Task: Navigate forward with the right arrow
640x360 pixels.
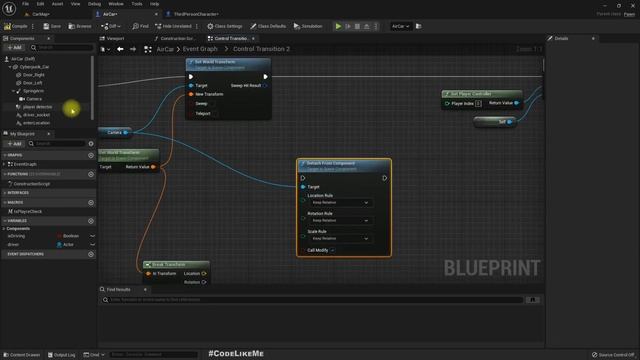Action: pos(133,49)
